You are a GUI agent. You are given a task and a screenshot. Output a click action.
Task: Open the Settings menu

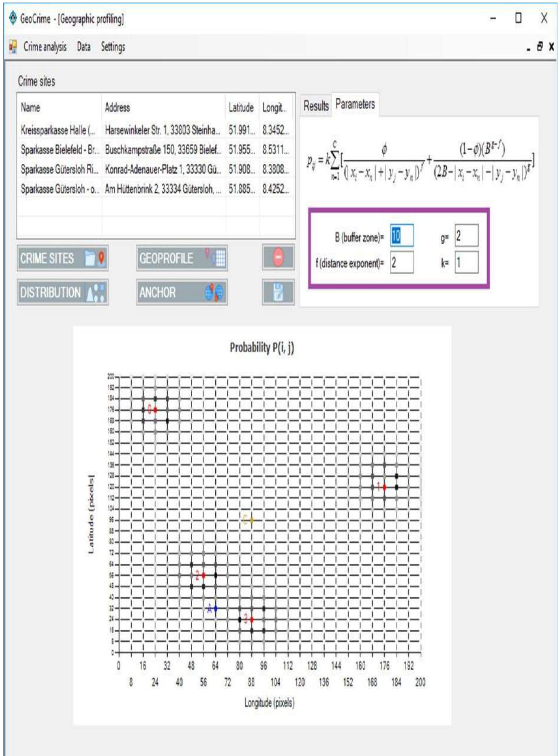pos(113,47)
